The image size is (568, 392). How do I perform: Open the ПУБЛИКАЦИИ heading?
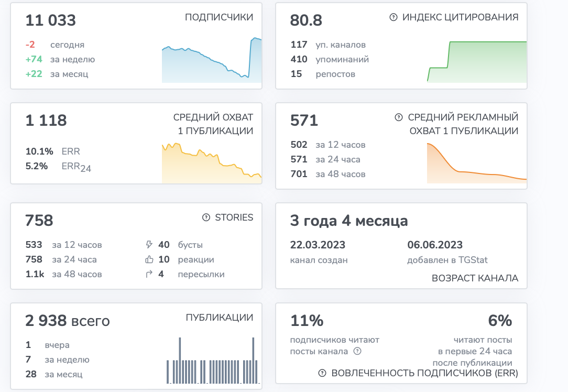click(x=219, y=318)
